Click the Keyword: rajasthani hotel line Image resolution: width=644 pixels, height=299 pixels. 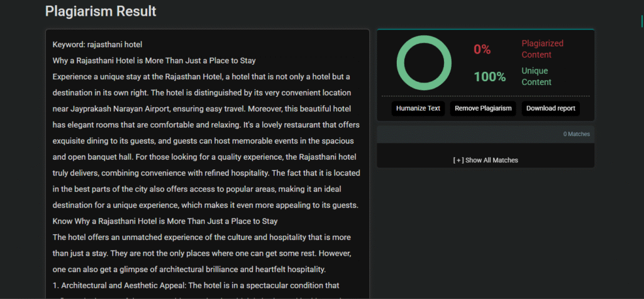tap(97, 45)
